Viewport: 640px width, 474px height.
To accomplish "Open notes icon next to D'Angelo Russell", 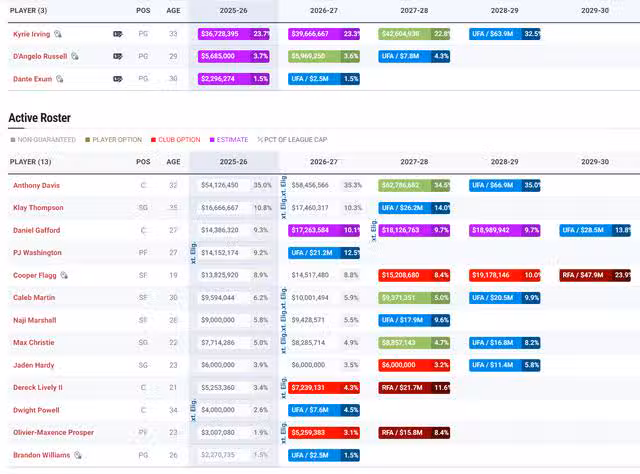I will pyautogui.click(x=75, y=56).
